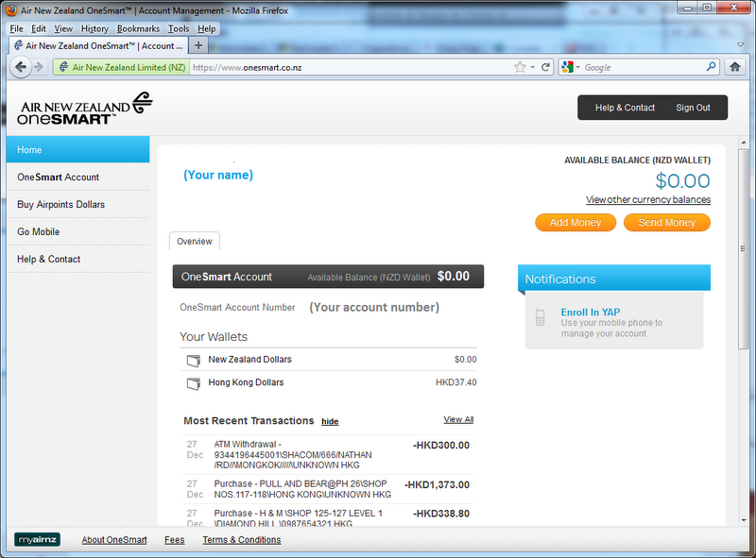Open the Bookmarks menu
This screenshot has width=756, height=558.
coord(138,28)
